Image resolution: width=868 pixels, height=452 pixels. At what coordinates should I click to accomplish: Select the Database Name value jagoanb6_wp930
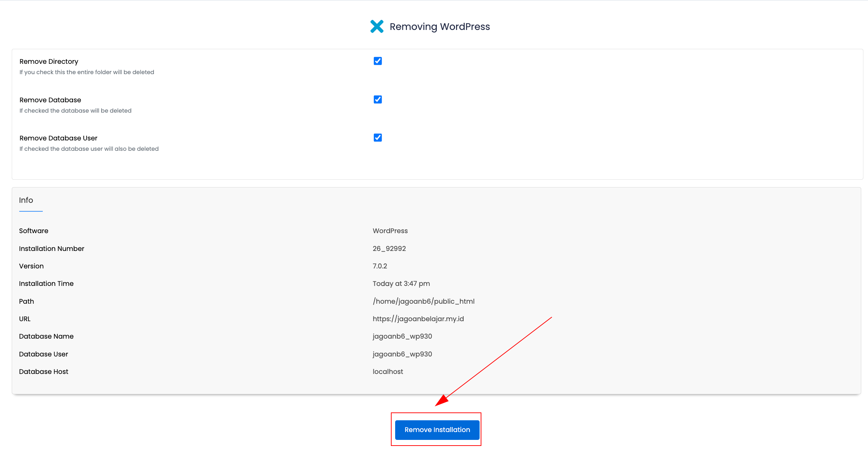(402, 337)
